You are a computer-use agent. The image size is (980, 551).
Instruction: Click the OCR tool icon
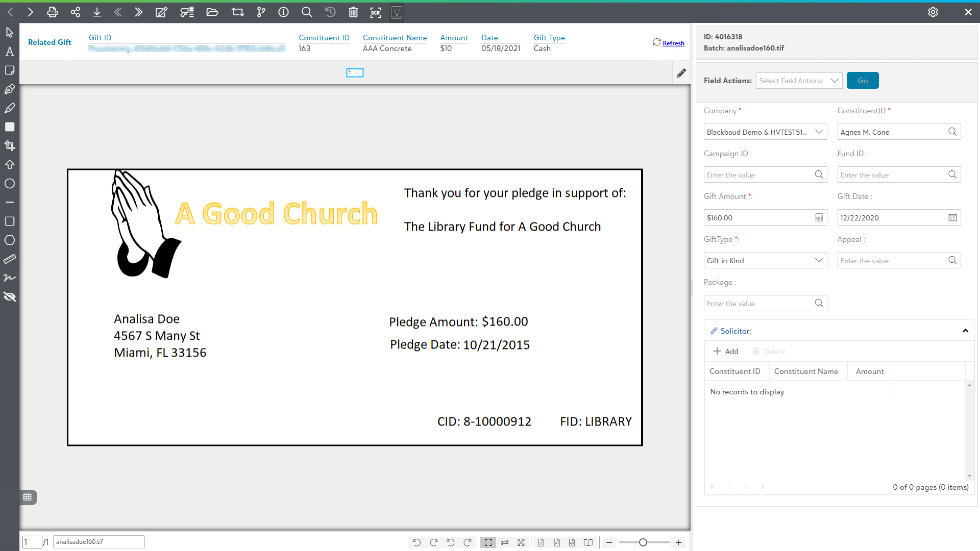point(376,12)
